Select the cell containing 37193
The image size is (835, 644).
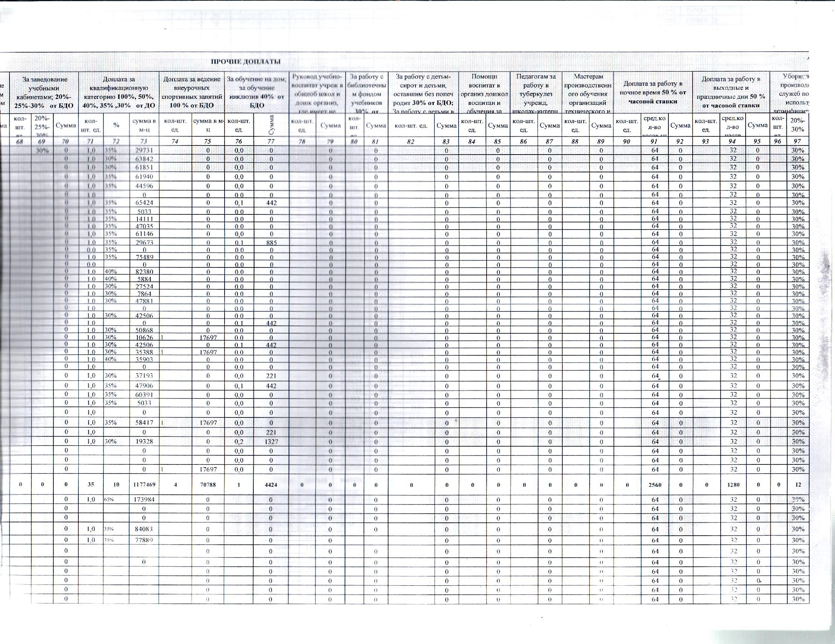(145, 376)
